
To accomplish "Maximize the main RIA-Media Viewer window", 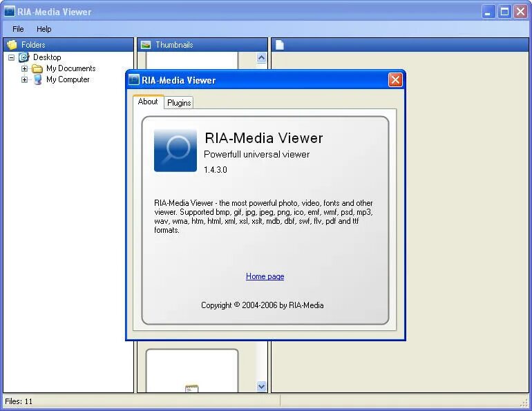I will point(504,12).
